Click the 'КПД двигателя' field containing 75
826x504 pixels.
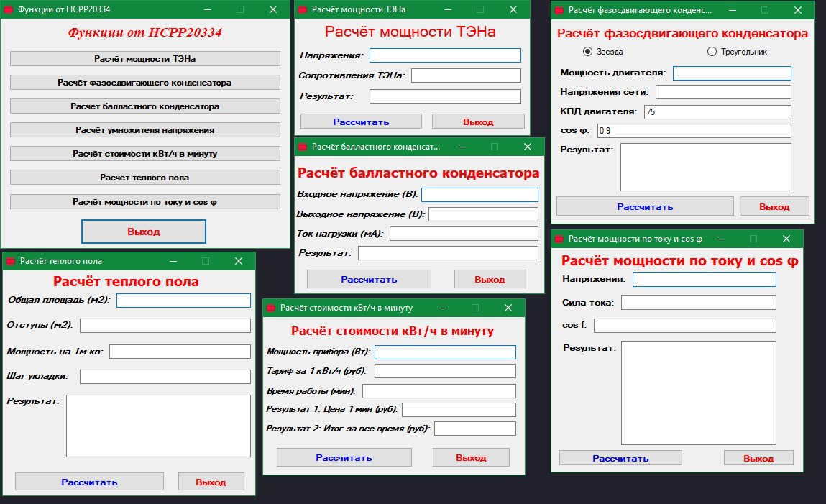tap(717, 112)
